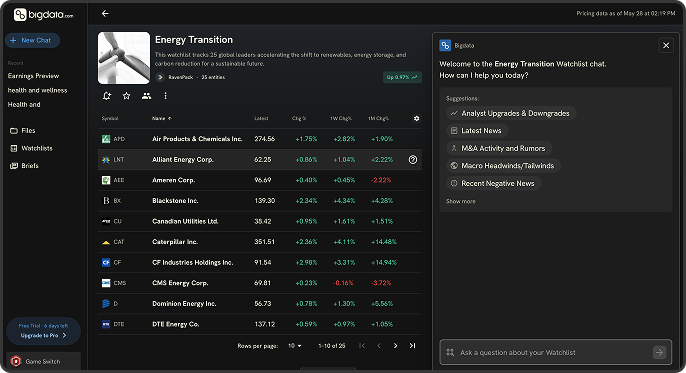Click the share people icon
Viewport: 686px width, 373px height.
click(147, 96)
